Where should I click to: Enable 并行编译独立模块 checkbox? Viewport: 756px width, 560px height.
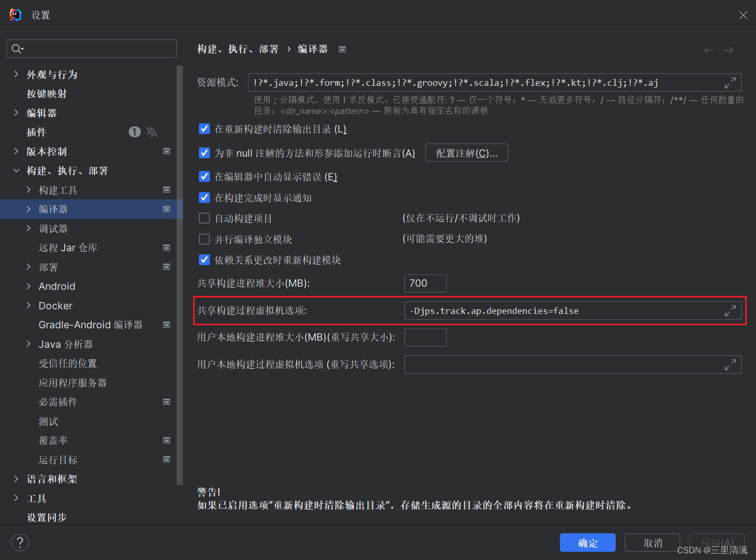click(204, 239)
